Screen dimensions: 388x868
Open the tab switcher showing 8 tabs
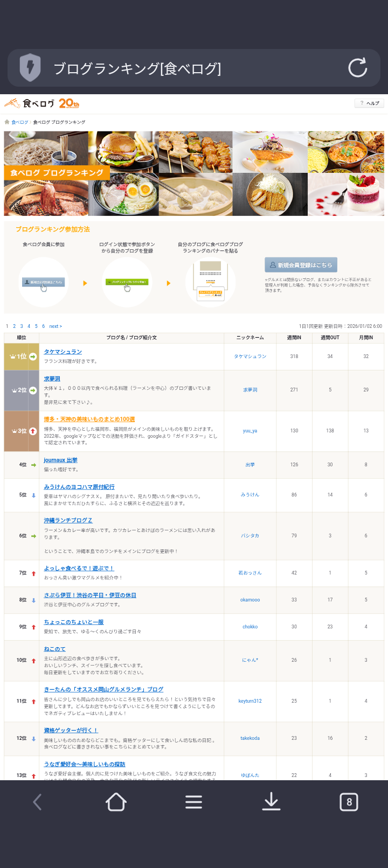pos(349,802)
